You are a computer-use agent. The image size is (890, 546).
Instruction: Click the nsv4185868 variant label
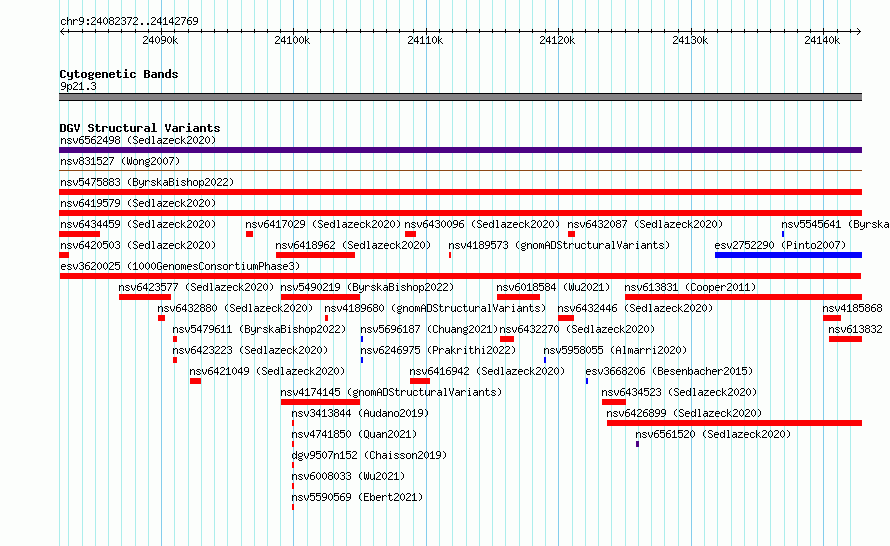click(x=853, y=308)
